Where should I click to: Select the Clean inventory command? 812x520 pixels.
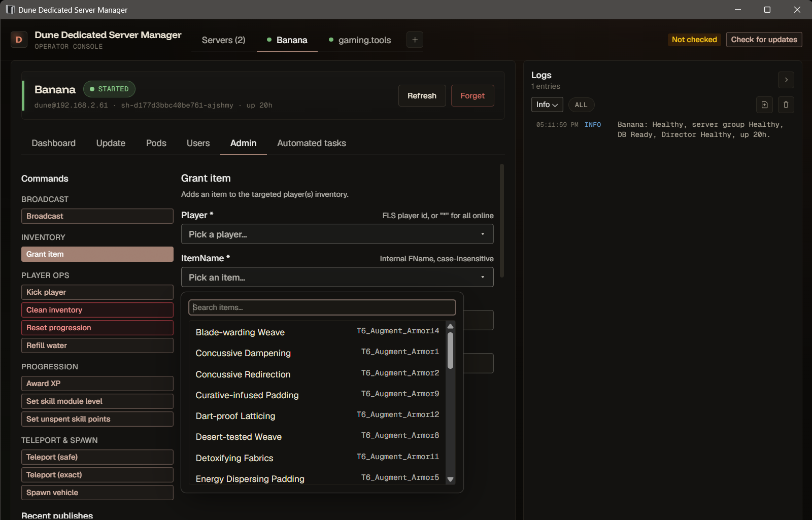pos(97,310)
